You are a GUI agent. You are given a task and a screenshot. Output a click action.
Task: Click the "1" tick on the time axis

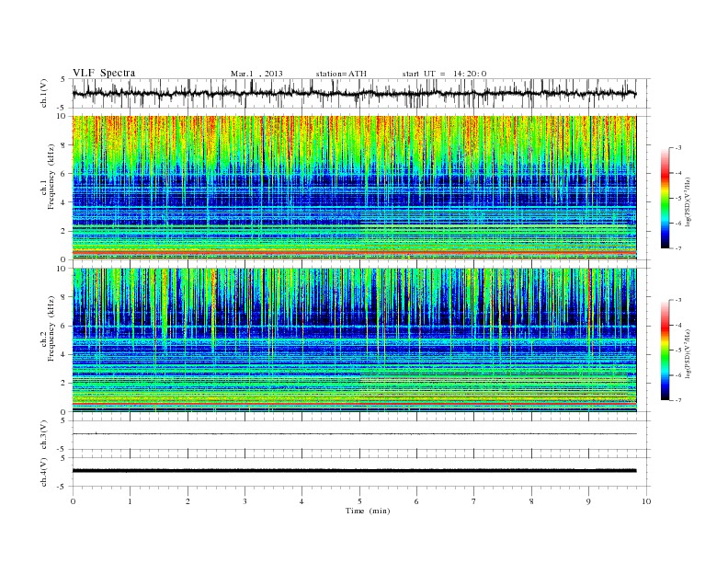click(x=130, y=501)
